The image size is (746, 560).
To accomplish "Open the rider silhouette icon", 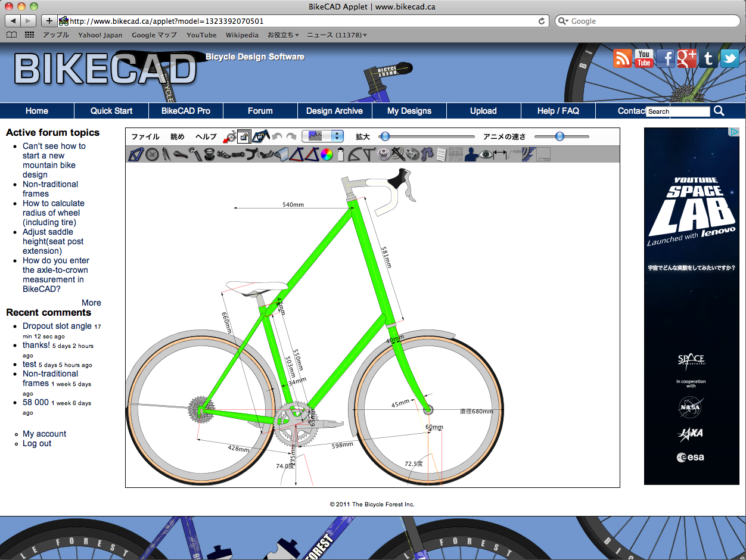I will pos(471,154).
